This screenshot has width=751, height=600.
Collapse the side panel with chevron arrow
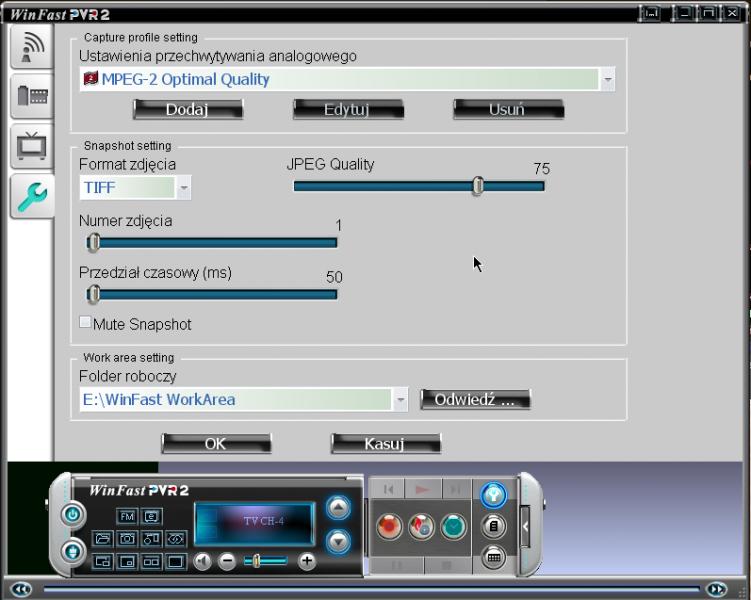tap(525, 527)
